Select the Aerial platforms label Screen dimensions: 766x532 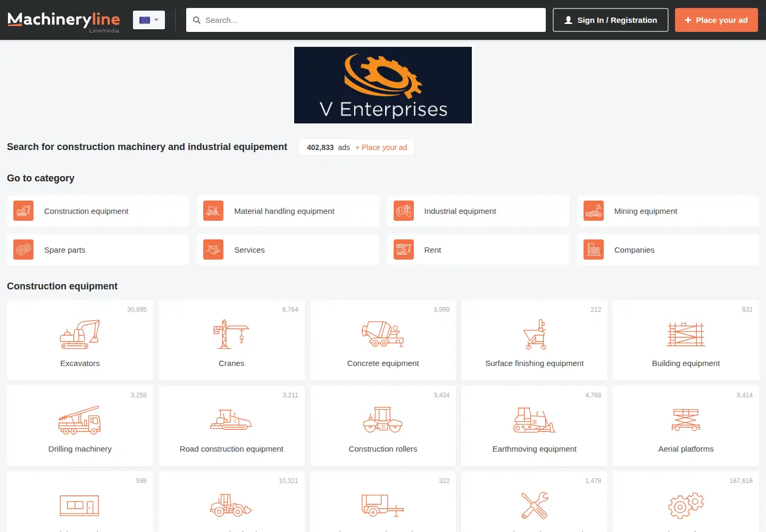point(686,449)
